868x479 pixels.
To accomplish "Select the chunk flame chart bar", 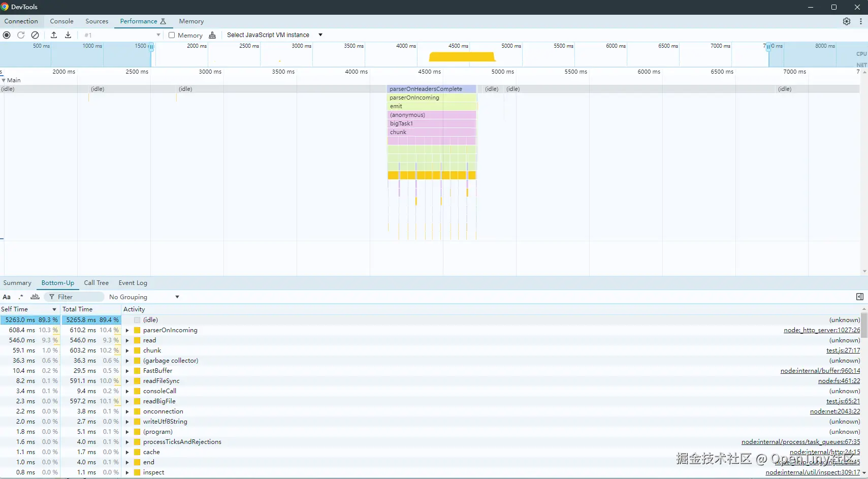I will (432, 132).
